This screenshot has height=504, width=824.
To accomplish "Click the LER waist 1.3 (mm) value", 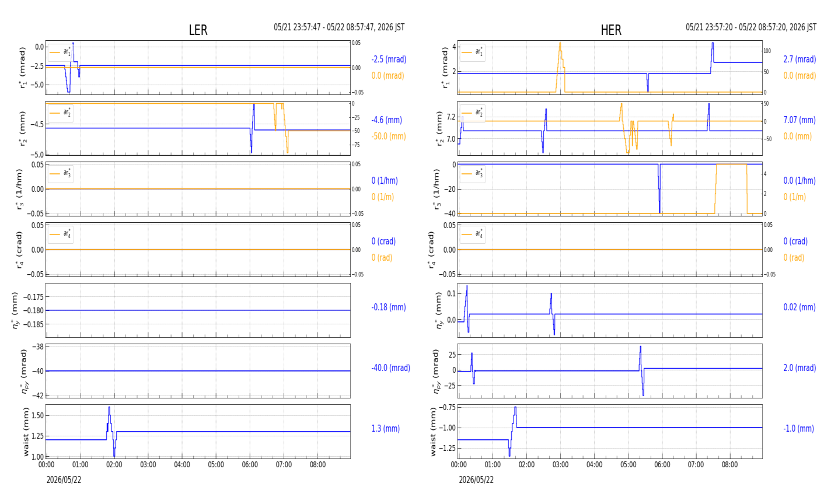I will [x=385, y=429].
